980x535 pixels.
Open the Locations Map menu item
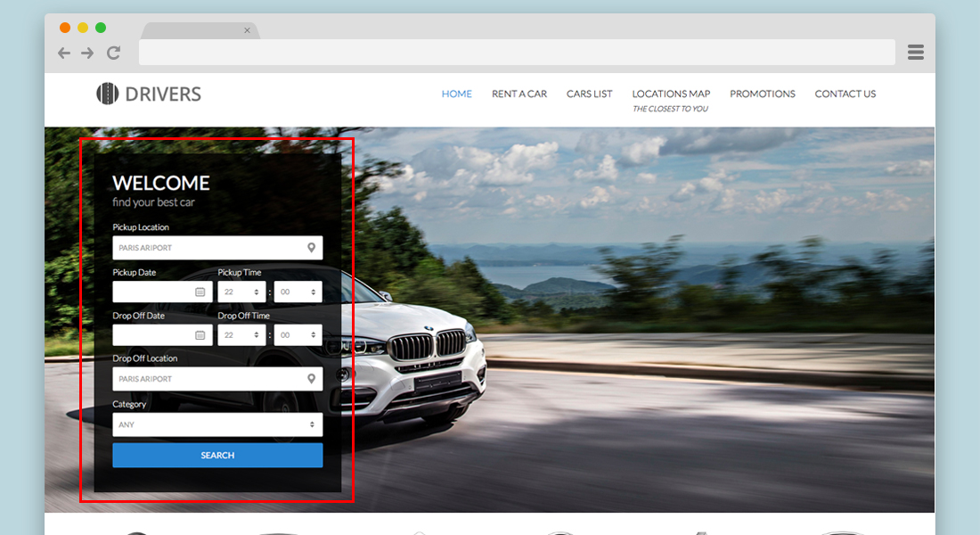pos(671,94)
